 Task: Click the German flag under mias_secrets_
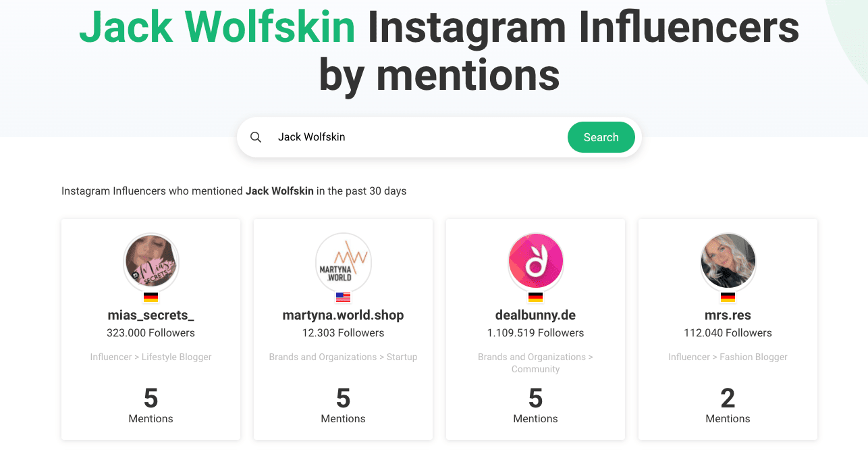tap(151, 297)
